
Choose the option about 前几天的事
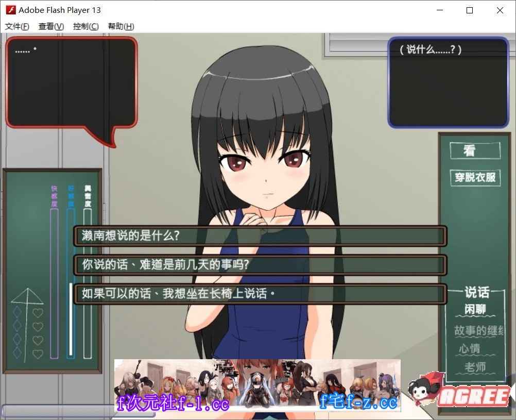click(260, 265)
